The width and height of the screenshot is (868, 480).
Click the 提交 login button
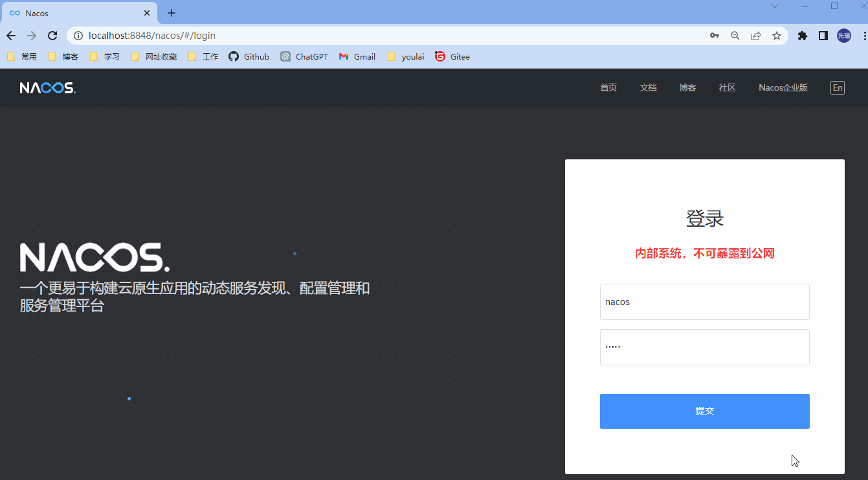[704, 411]
